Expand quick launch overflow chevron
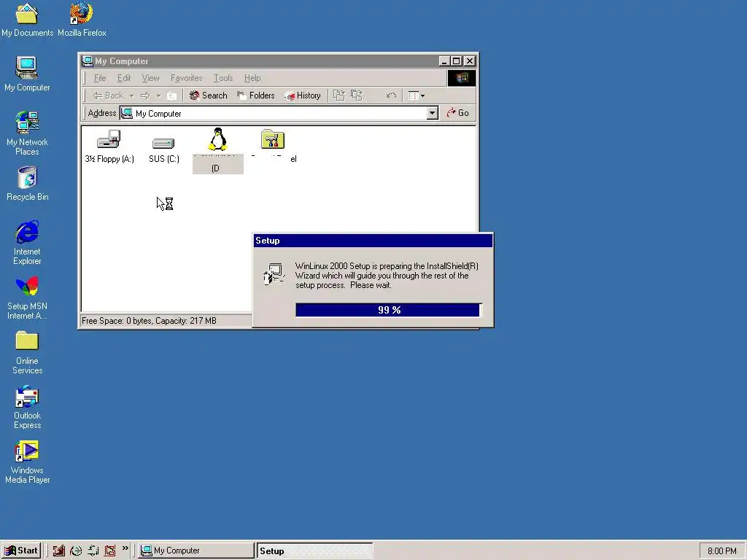 click(x=125, y=548)
